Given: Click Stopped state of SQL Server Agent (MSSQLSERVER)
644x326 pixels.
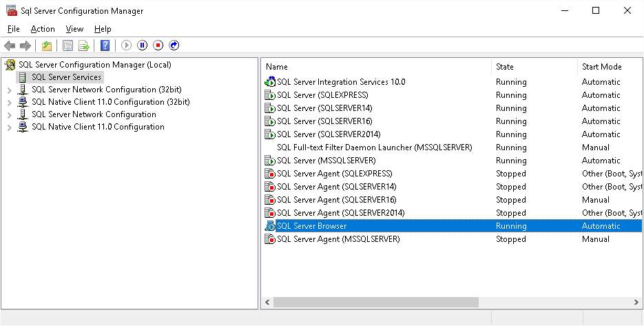Looking at the screenshot, I should (511, 239).
